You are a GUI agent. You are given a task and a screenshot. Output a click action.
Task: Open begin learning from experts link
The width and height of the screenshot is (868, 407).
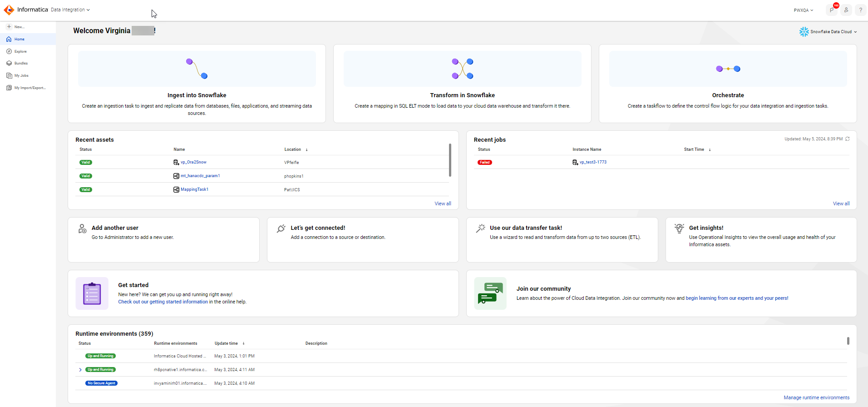pos(737,298)
